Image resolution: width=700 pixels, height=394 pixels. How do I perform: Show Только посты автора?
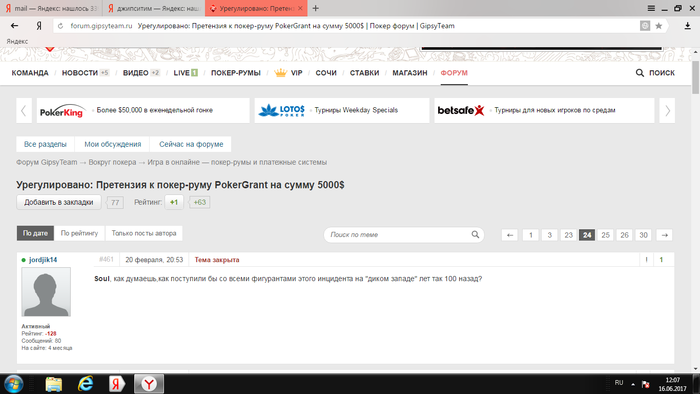tap(144, 233)
